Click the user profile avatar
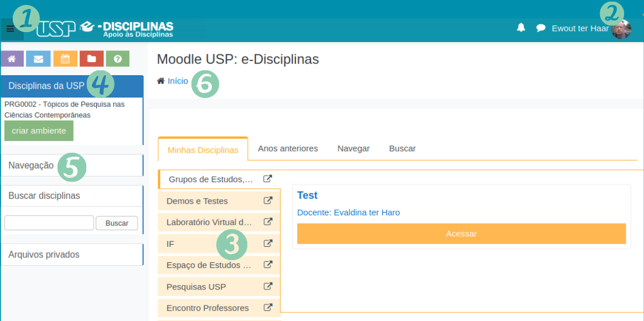This screenshot has height=321, width=644. pyautogui.click(x=621, y=29)
